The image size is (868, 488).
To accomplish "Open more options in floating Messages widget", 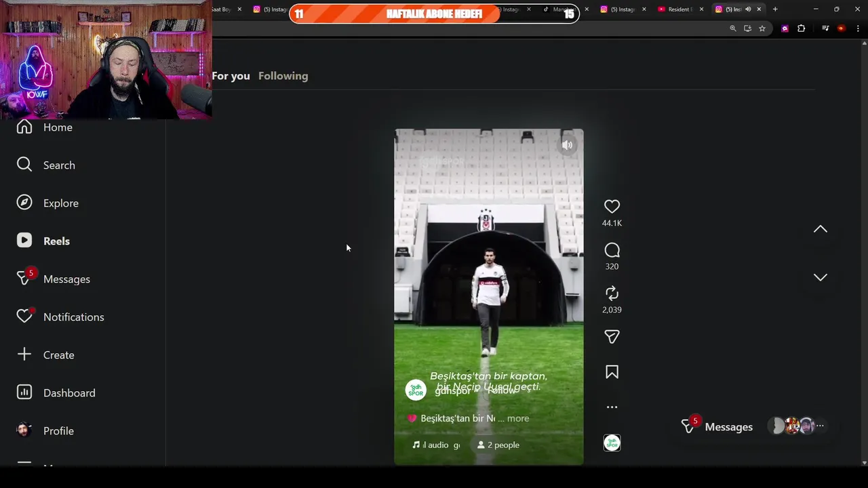I will tap(820, 426).
